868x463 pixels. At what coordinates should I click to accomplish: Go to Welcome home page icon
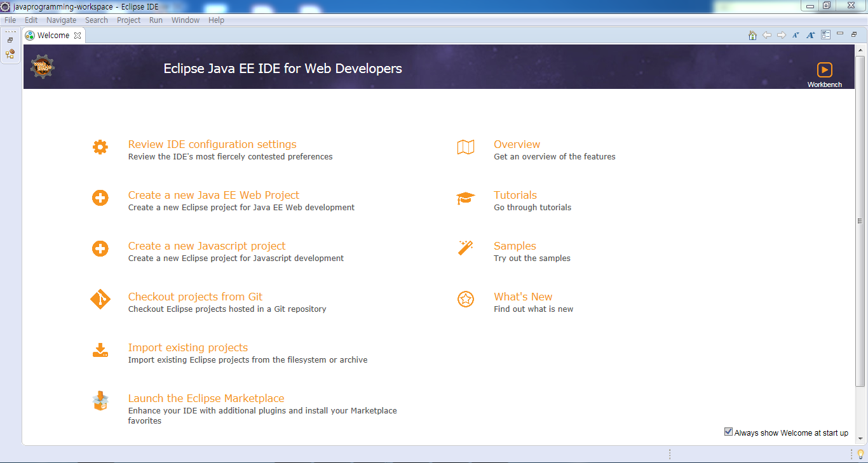[x=752, y=36]
